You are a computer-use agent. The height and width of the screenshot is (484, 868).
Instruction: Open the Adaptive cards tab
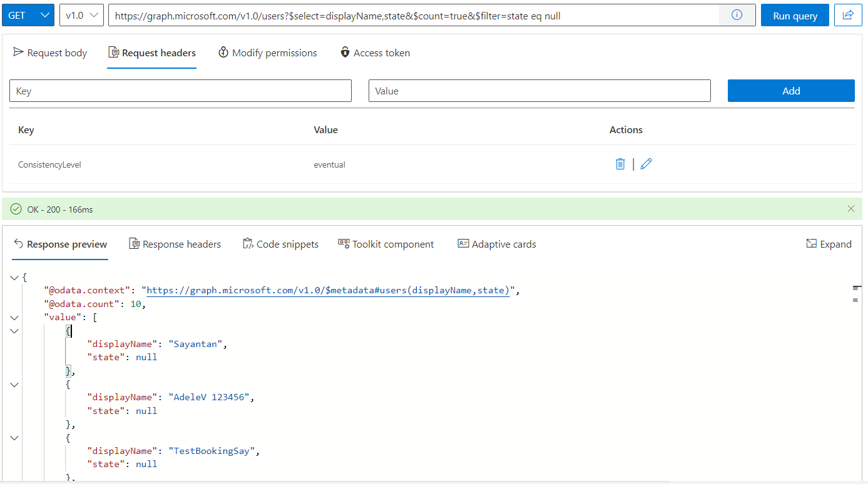pos(497,245)
